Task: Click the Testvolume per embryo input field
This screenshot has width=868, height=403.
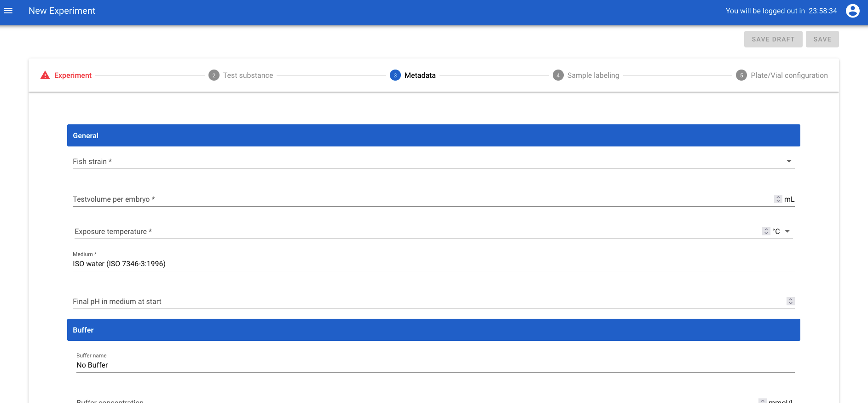Action: coord(414,199)
